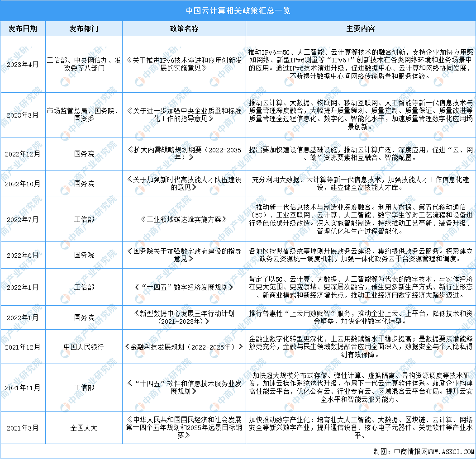Select the date cell 2022年12月
This screenshot has width=476, height=459.
tap(23, 154)
